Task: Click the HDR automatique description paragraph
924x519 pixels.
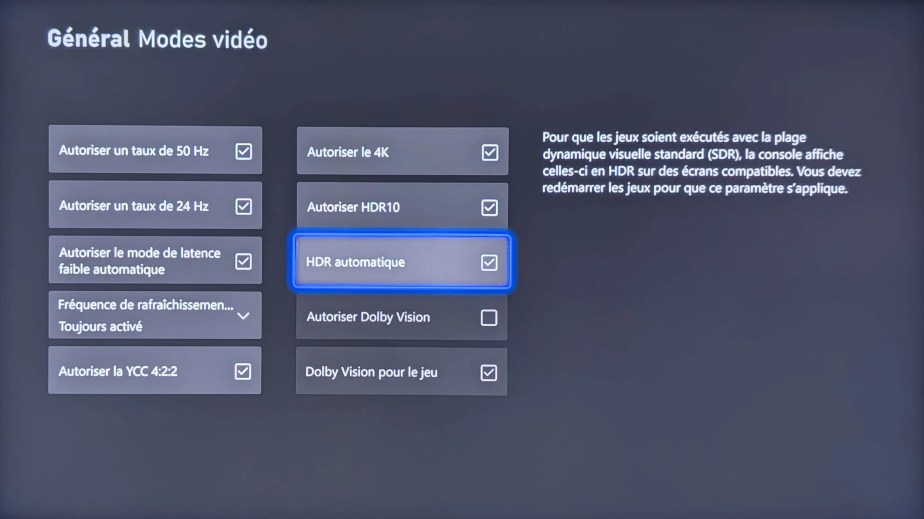Action: (701, 163)
